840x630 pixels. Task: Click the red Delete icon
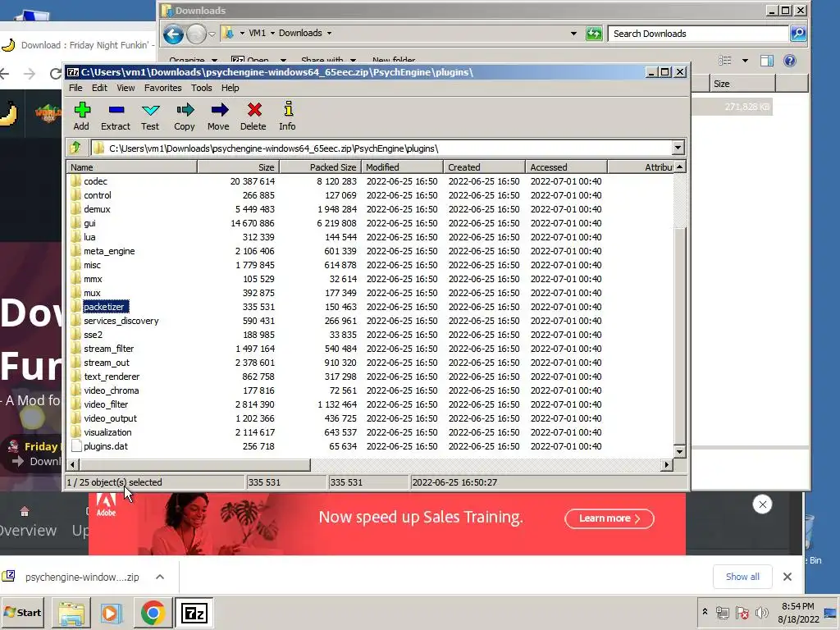pos(254,111)
